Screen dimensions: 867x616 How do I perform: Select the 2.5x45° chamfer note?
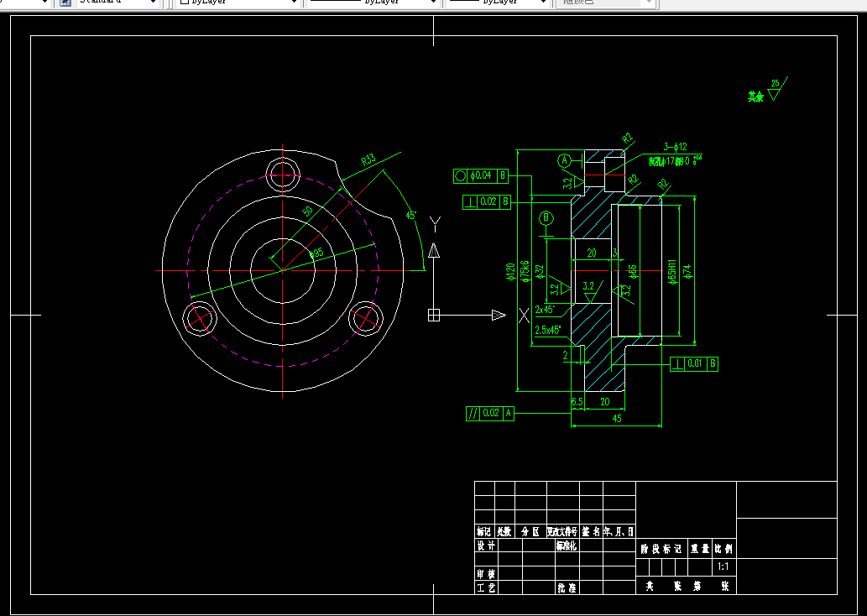click(548, 330)
